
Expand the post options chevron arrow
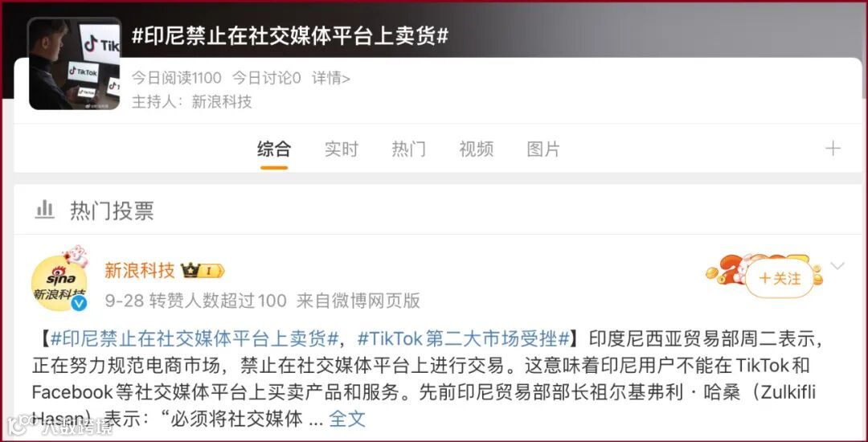[837, 266]
